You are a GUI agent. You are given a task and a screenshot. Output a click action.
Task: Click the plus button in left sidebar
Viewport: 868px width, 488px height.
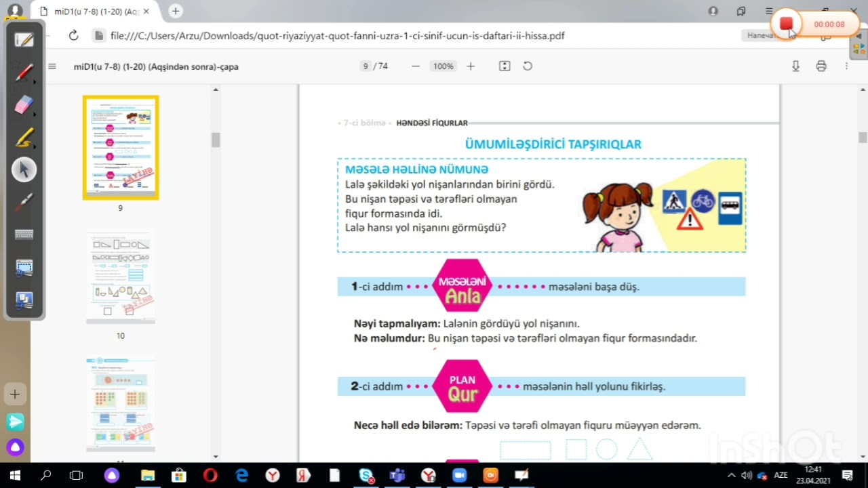[15, 394]
